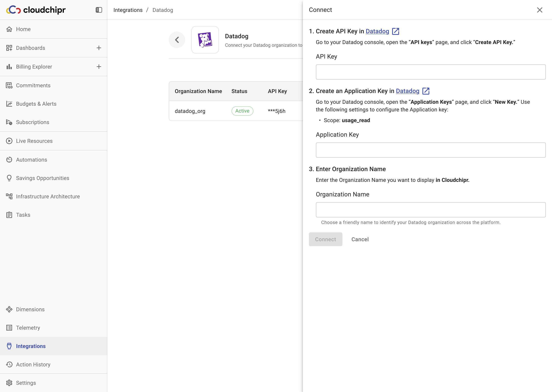Select the Live Resources play icon
Viewport: 552px width, 392px height.
9,141
